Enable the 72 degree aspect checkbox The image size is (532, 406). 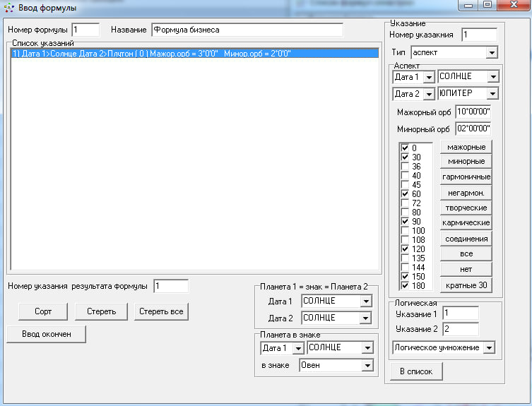[x=405, y=203]
